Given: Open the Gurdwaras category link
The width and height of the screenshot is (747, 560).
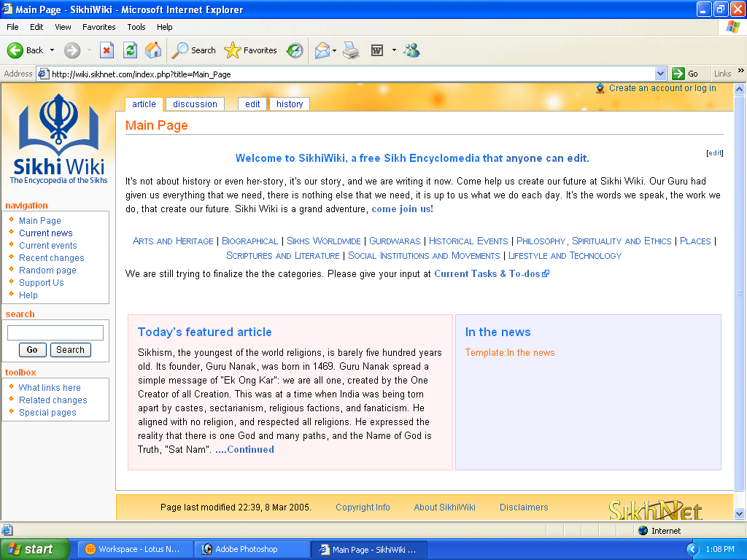Looking at the screenshot, I should coord(395,241).
